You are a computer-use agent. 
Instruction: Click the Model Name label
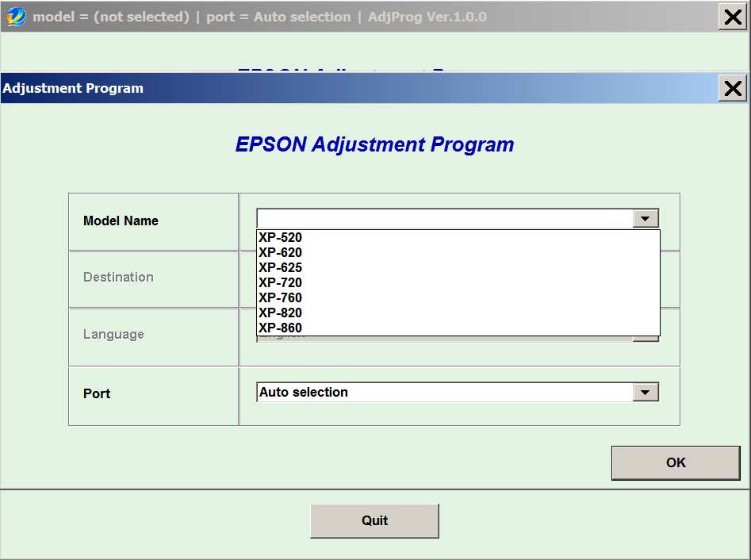coord(121,221)
